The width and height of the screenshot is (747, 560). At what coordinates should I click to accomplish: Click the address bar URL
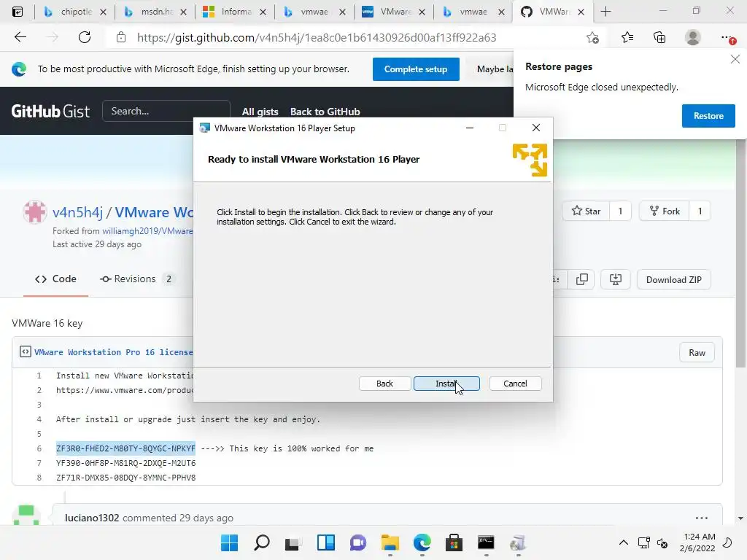pos(317,37)
